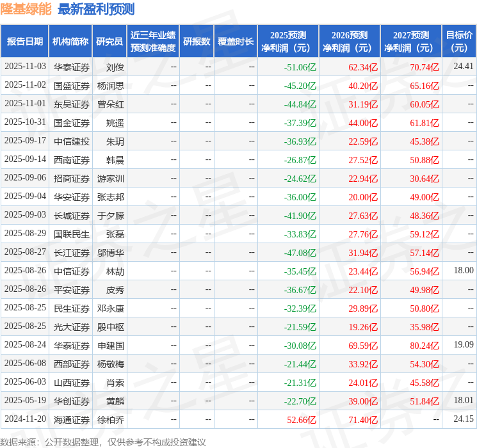
Task: Open the 国盛证券 institution row
Action: click(71, 85)
